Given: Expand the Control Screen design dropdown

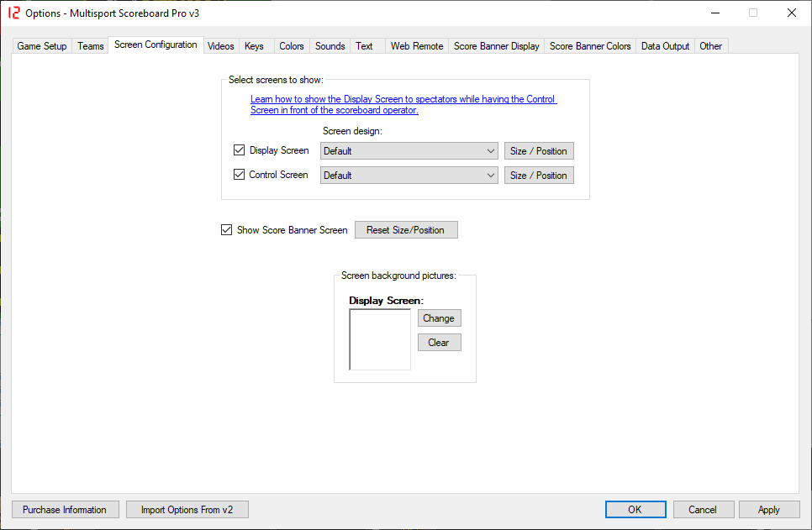Looking at the screenshot, I should click(409, 176).
